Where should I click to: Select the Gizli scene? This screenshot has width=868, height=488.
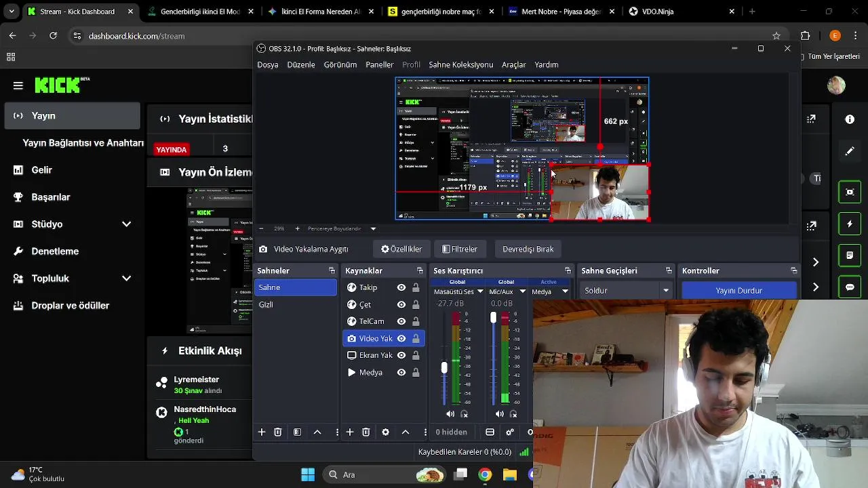tap(296, 304)
